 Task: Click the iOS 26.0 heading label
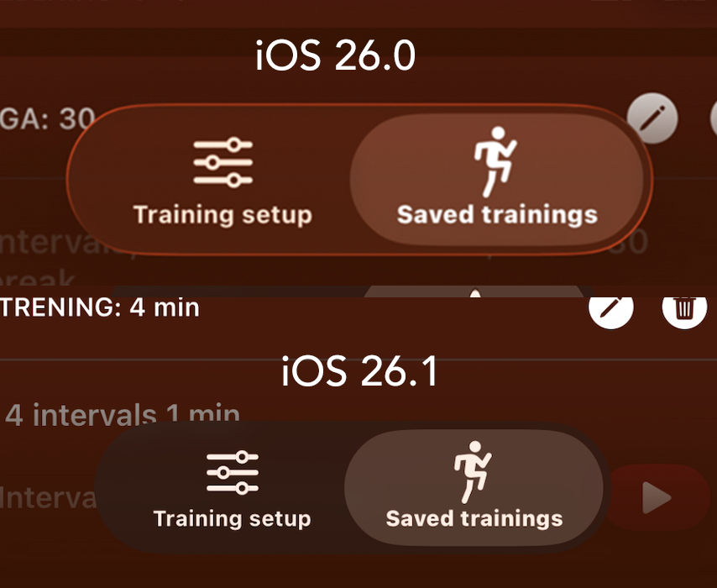[x=335, y=55]
